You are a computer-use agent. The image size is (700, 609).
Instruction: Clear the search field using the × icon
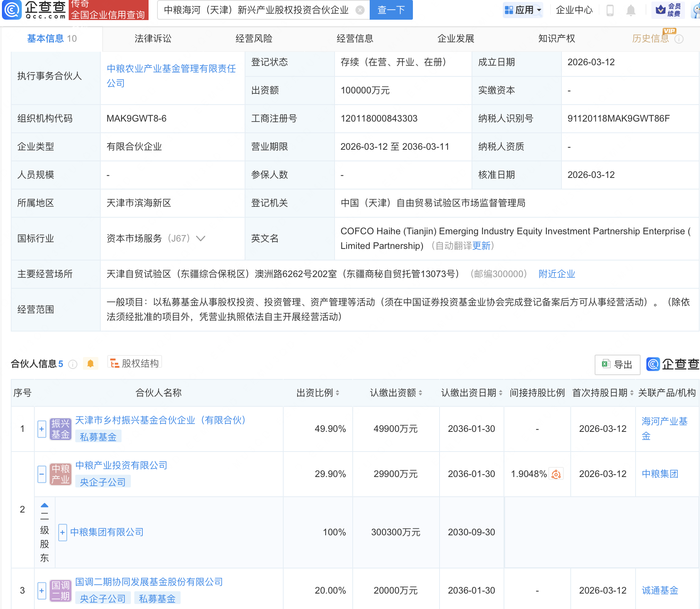(x=360, y=10)
